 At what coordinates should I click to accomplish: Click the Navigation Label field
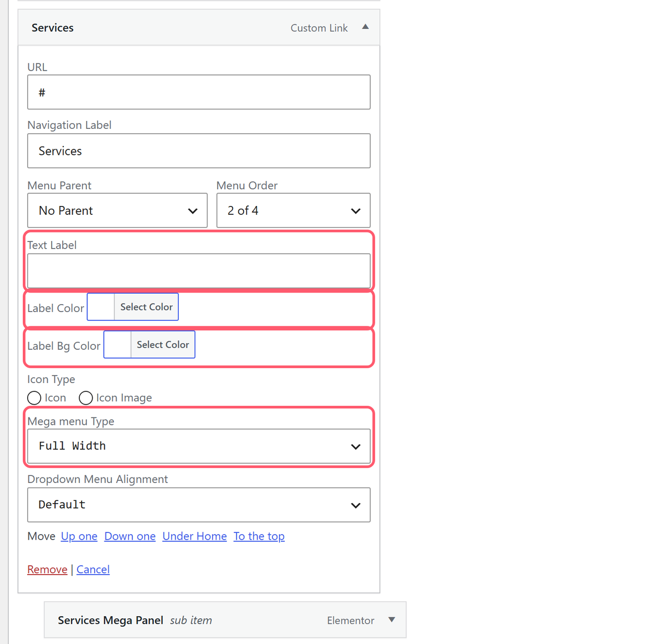[199, 151]
